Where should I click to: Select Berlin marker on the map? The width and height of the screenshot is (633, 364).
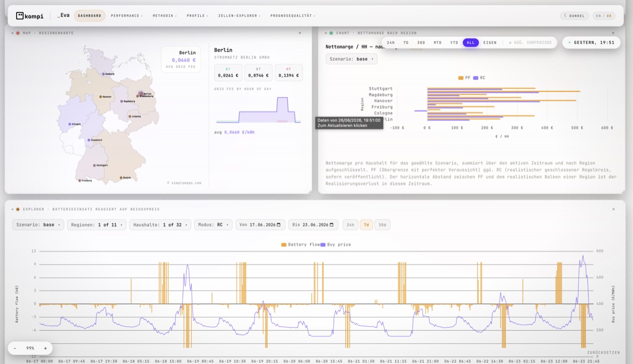pyautogui.click(x=141, y=94)
